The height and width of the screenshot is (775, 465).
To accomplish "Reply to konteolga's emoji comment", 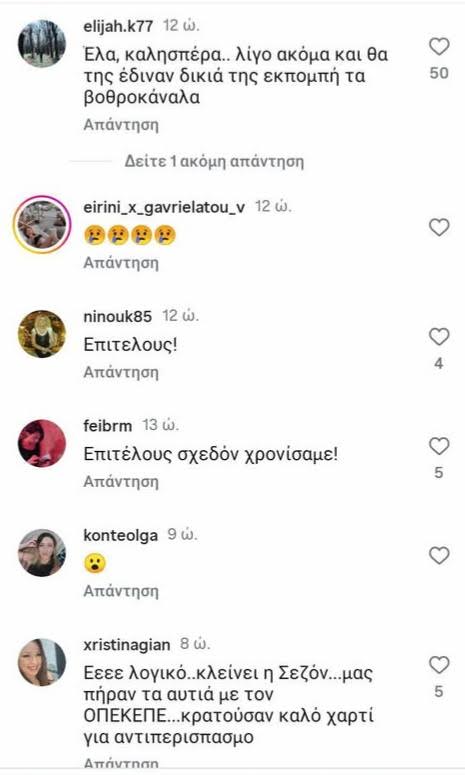I will pyautogui.click(x=121, y=591).
